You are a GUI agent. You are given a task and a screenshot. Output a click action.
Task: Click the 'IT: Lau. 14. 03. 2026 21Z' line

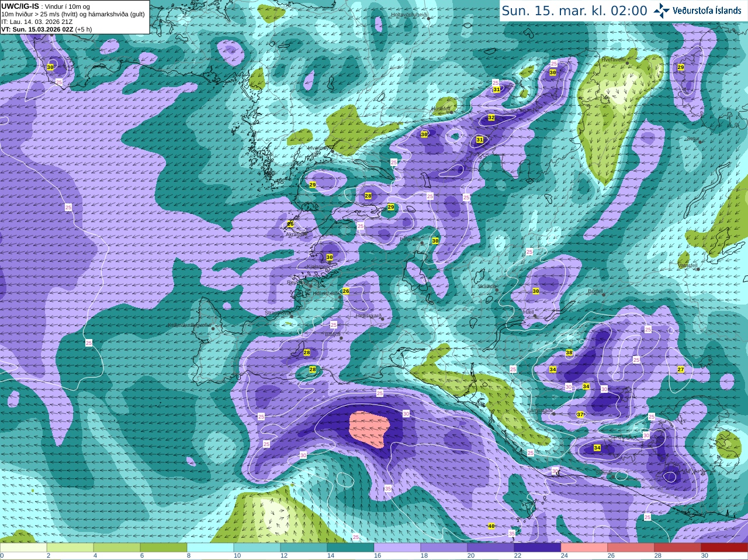(x=37, y=22)
